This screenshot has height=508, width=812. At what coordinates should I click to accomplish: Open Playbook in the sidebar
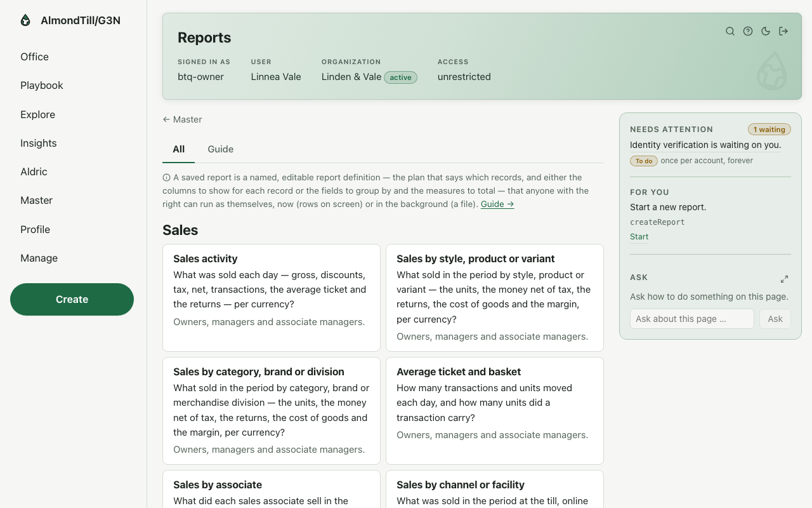(42, 85)
